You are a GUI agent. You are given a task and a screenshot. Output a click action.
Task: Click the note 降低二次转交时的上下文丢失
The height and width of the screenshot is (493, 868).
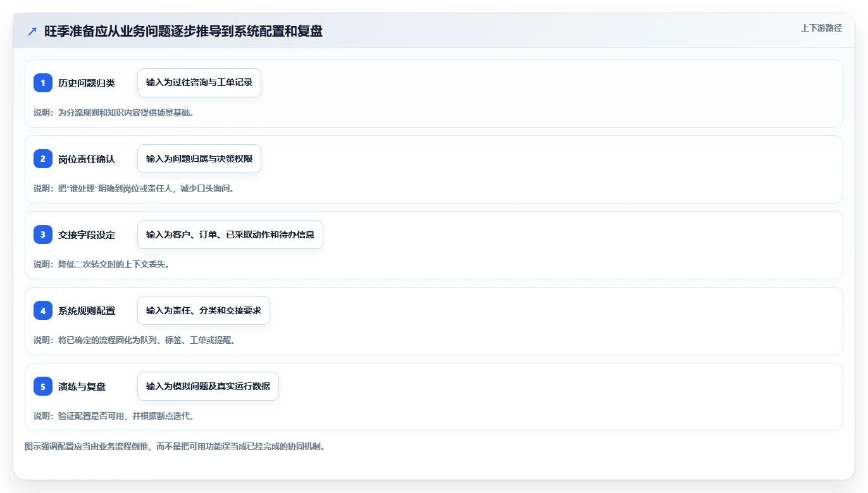click(101, 264)
